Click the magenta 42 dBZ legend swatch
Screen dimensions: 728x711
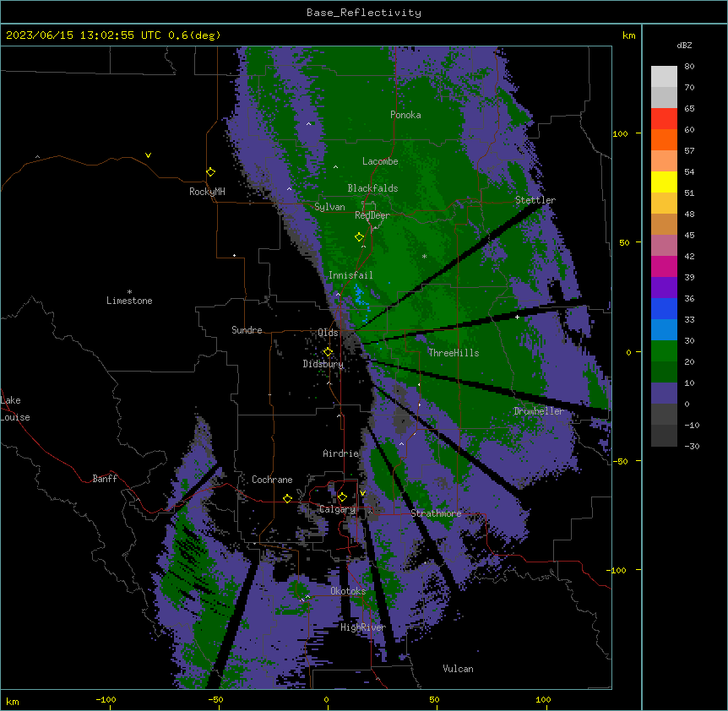664,266
